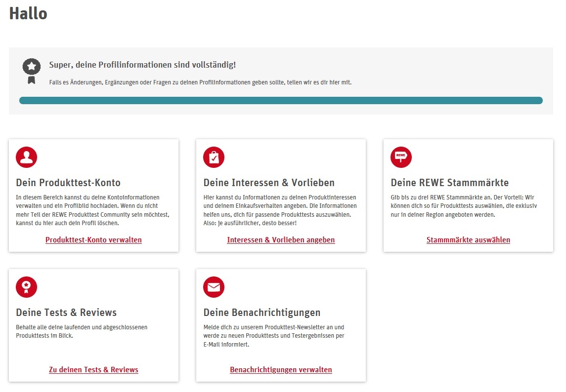Click the REWE sign icon for Stammmärkte

(x=401, y=157)
